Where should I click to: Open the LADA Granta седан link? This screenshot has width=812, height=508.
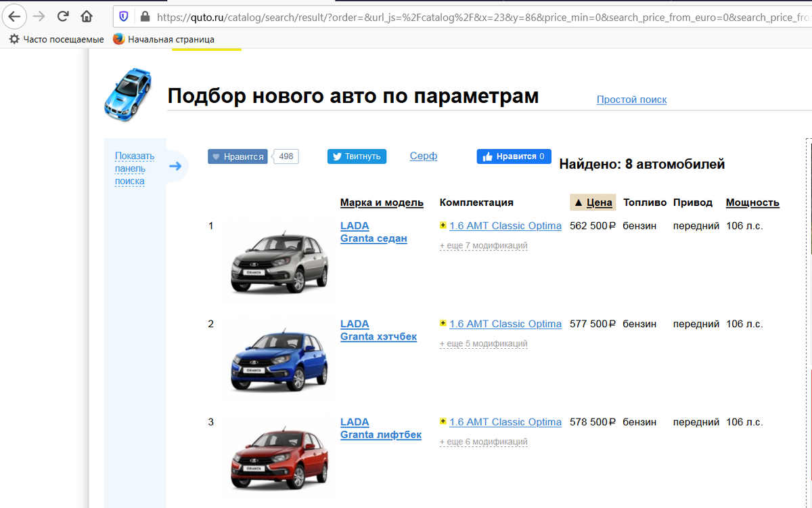pos(374,232)
